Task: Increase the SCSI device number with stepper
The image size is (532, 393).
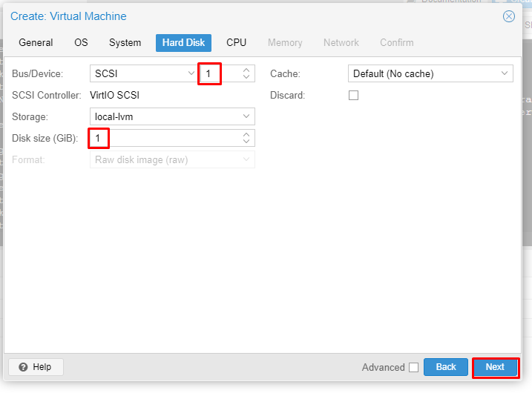Action: [246, 70]
